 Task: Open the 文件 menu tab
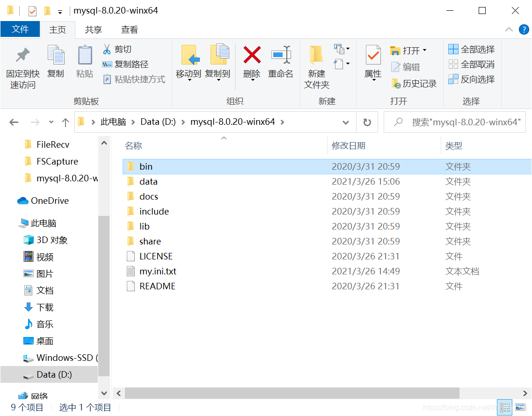pos(20,29)
